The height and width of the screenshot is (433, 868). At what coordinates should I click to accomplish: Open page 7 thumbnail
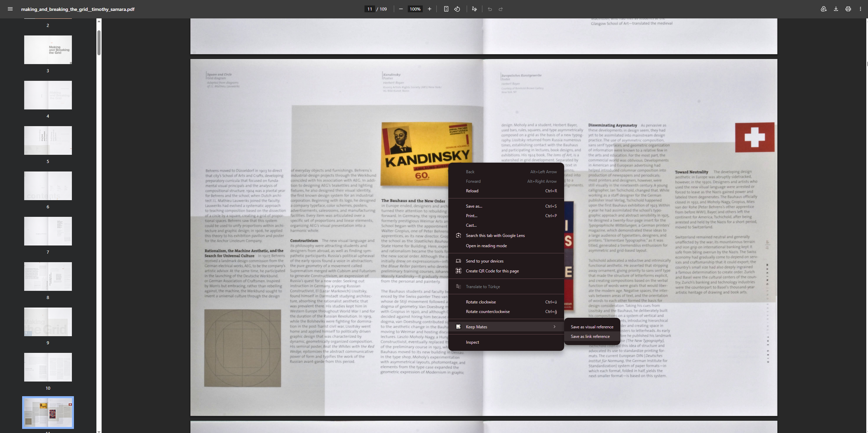pyautogui.click(x=48, y=231)
